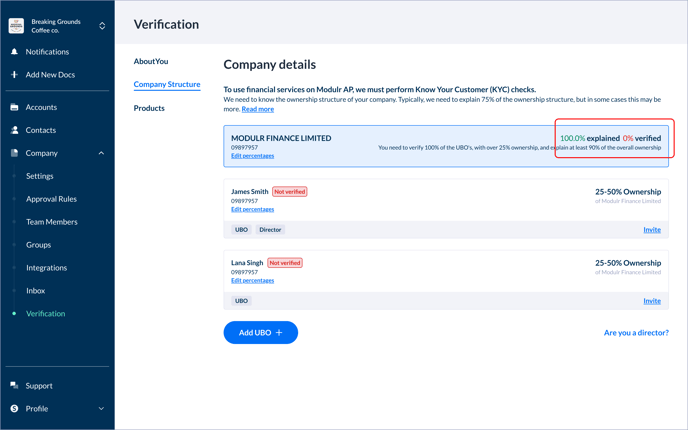Switch to the Company Structure tab

[167, 84]
